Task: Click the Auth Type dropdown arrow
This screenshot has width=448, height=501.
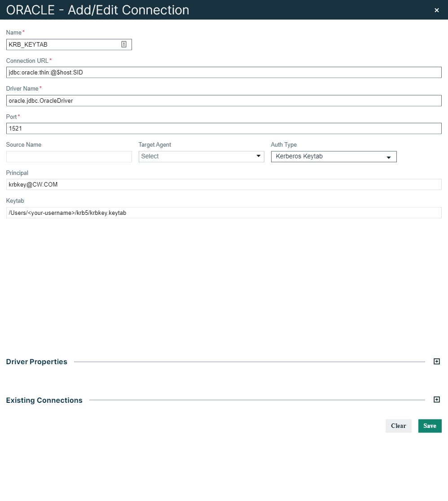Action: [389, 157]
